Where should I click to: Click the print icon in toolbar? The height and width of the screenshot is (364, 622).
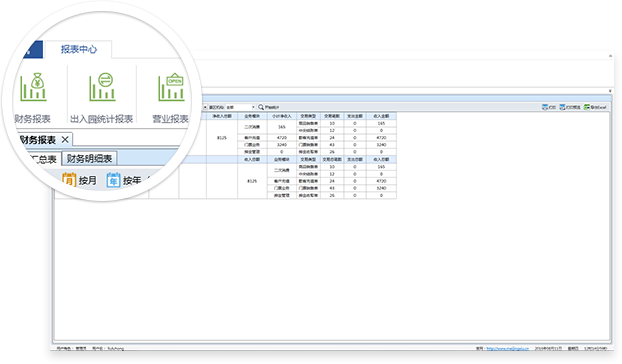[x=545, y=107]
